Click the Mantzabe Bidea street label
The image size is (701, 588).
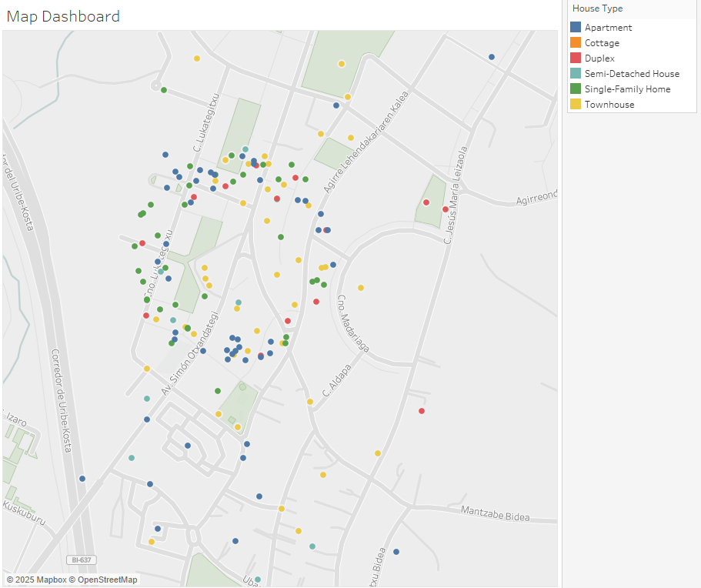click(x=495, y=513)
